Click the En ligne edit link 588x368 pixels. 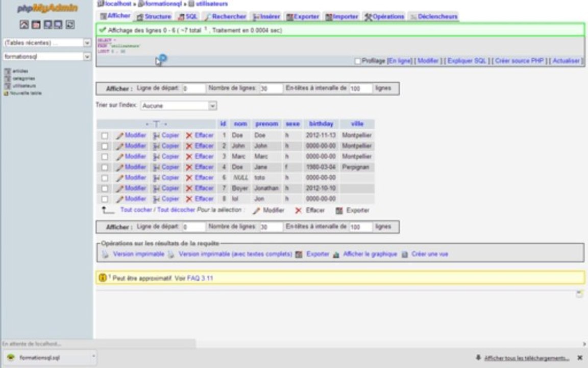(400, 61)
